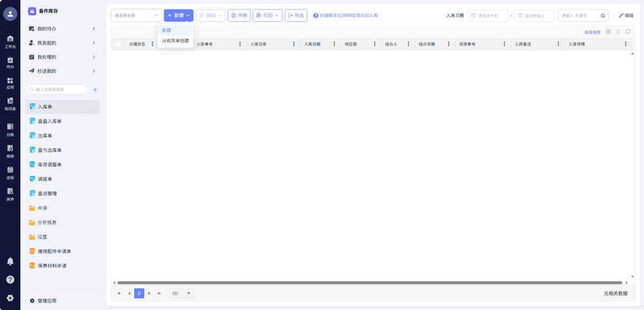The image size is (644, 310).
Task: Open the 高级搜索 advanced search link
Action: (x=592, y=32)
